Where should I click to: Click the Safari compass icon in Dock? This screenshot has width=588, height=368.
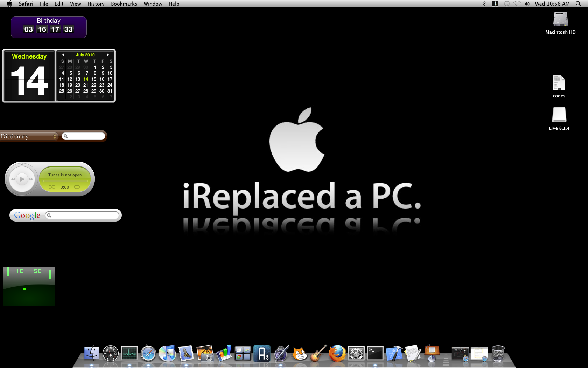[148, 353]
